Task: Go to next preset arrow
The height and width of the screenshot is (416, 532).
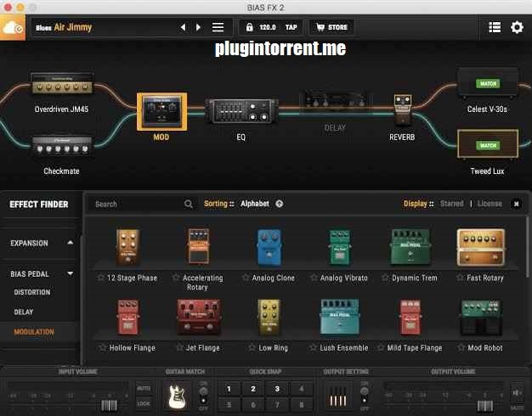Action: [199, 27]
